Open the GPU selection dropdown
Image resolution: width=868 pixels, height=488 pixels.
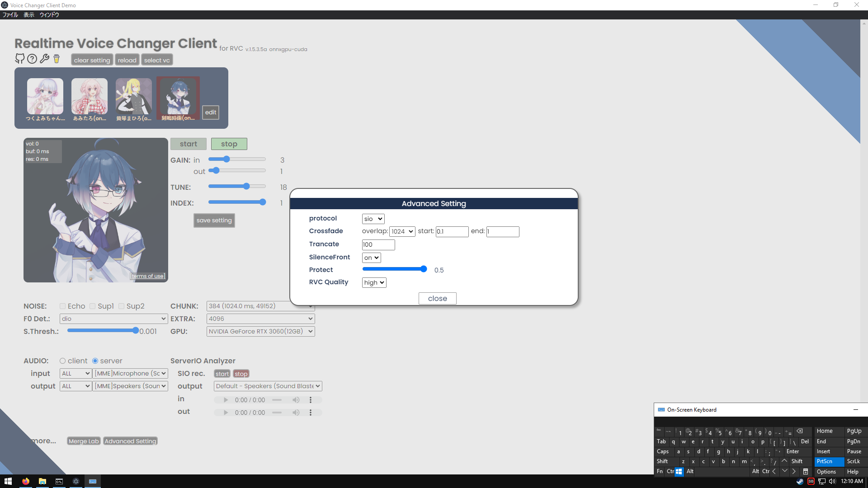pyautogui.click(x=260, y=331)
